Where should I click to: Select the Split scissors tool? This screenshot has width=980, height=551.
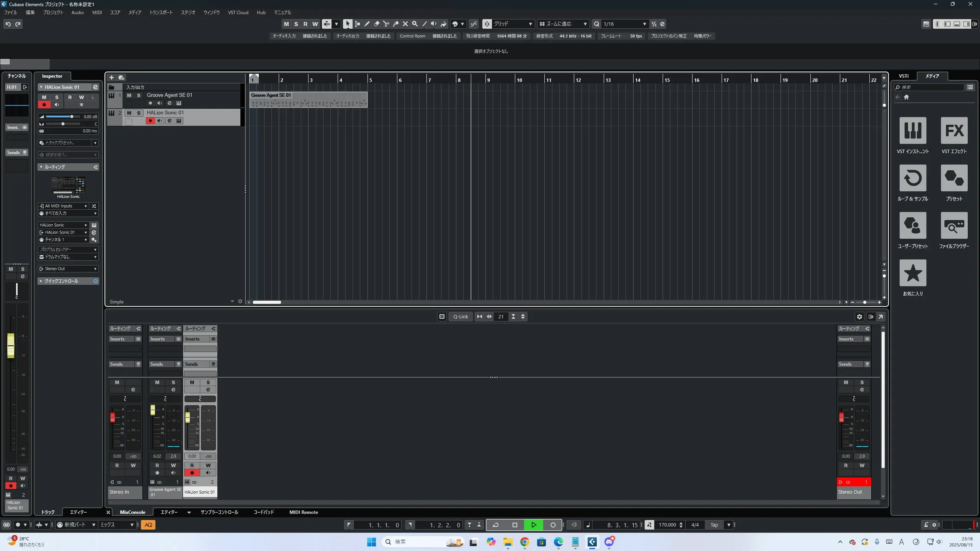coord(386,24)
